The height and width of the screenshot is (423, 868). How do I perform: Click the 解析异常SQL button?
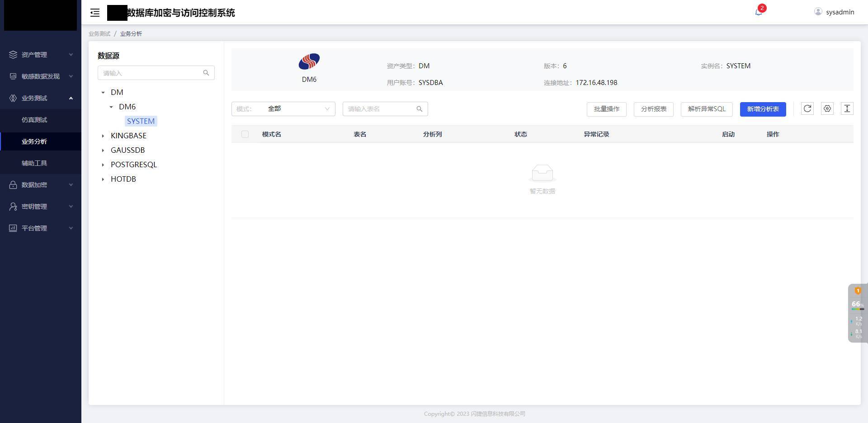click(x=707, y=109)
